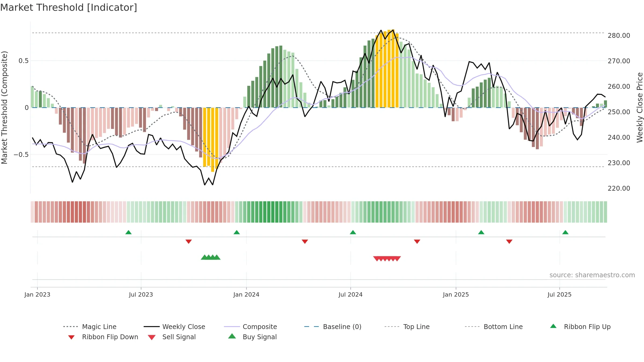
Task: Toggle the Ribbon Flip Up legend entry
Action: [x=580, y=327]
